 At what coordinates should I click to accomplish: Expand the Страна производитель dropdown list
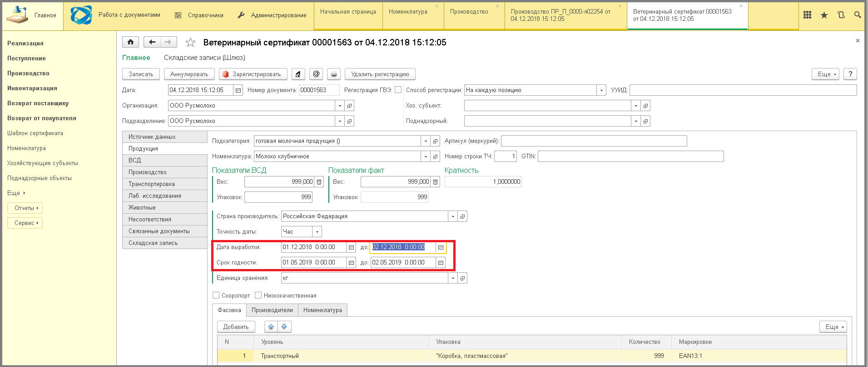pyautogui.click(x=453, y=216)
